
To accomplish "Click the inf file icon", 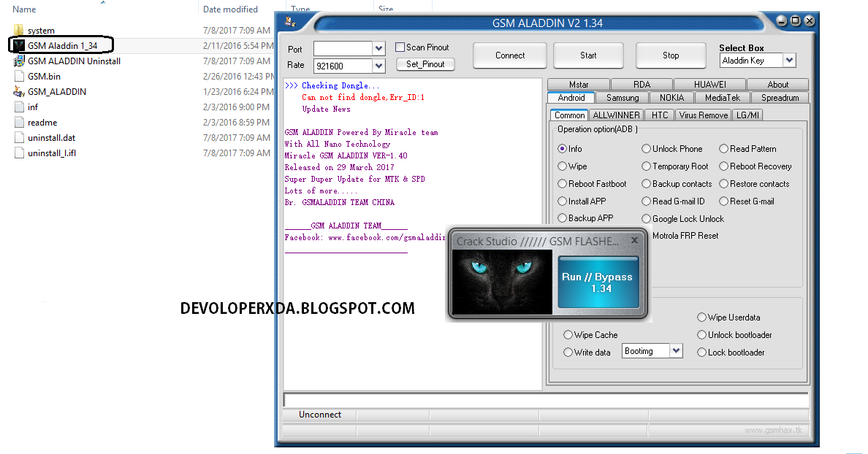I will coord(19,107).
